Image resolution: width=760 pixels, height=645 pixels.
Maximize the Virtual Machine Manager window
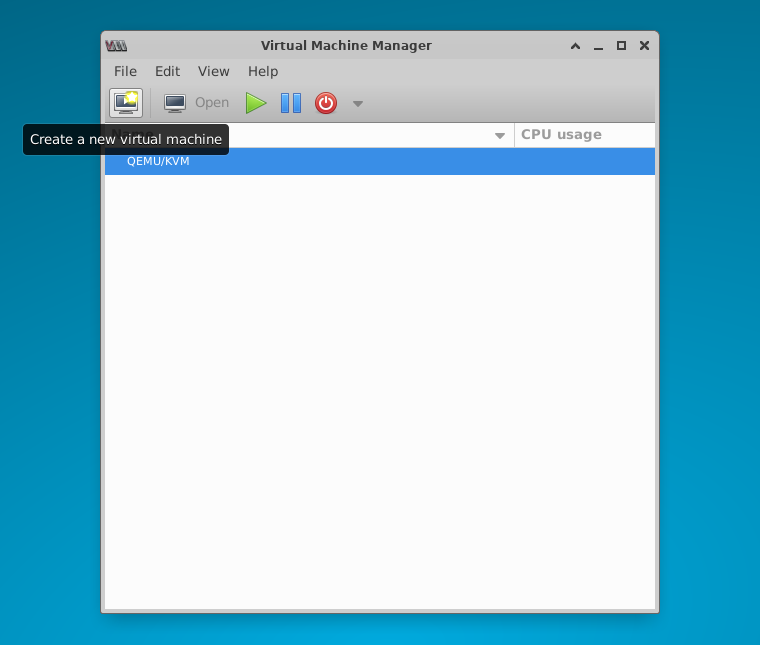point(621,46)
